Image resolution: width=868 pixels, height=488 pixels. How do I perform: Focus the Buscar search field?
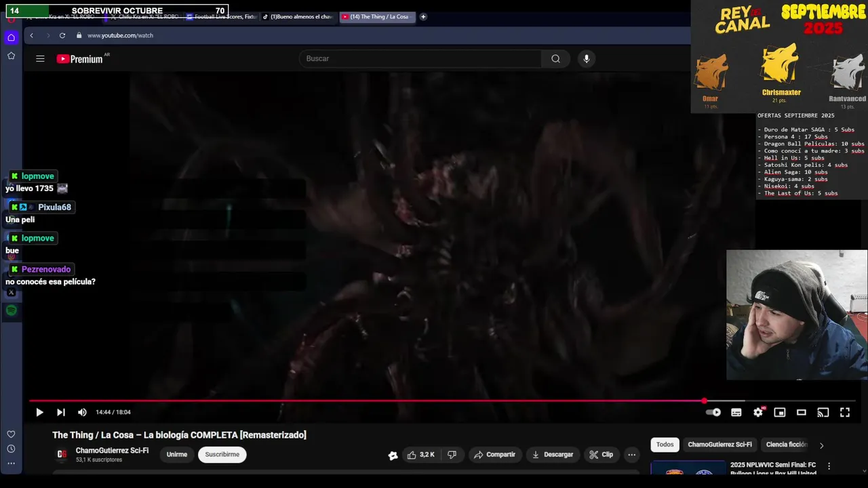point(420,59)
